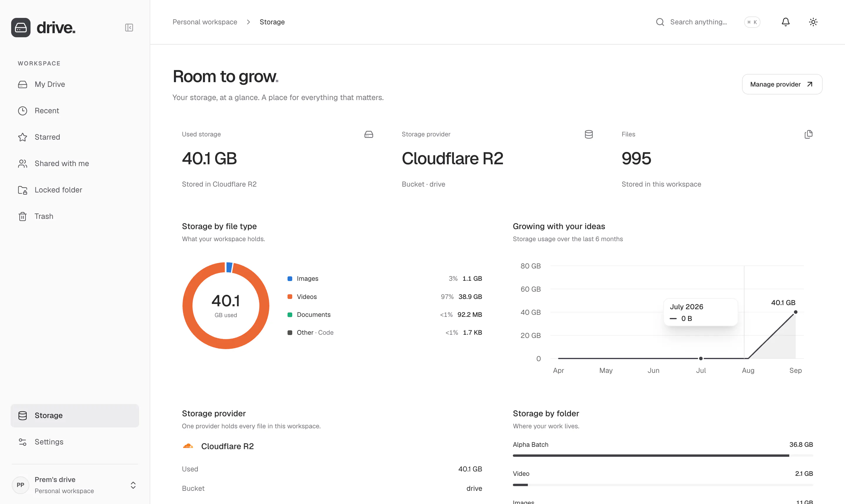
Task: Click the breadcrumb chevron separator
Action: pyautogui.click(x=248, y=22)
